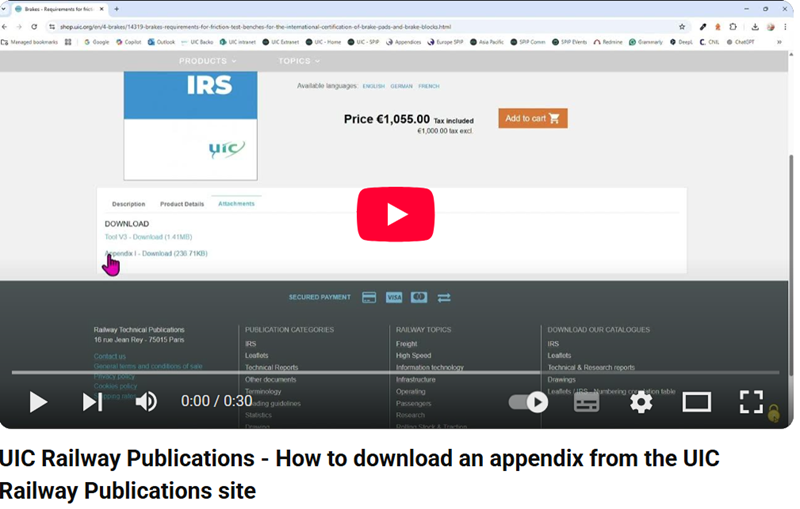Enter fullscreen mode
Viewport: 800px width, 509px height.
tap(751, 402)
